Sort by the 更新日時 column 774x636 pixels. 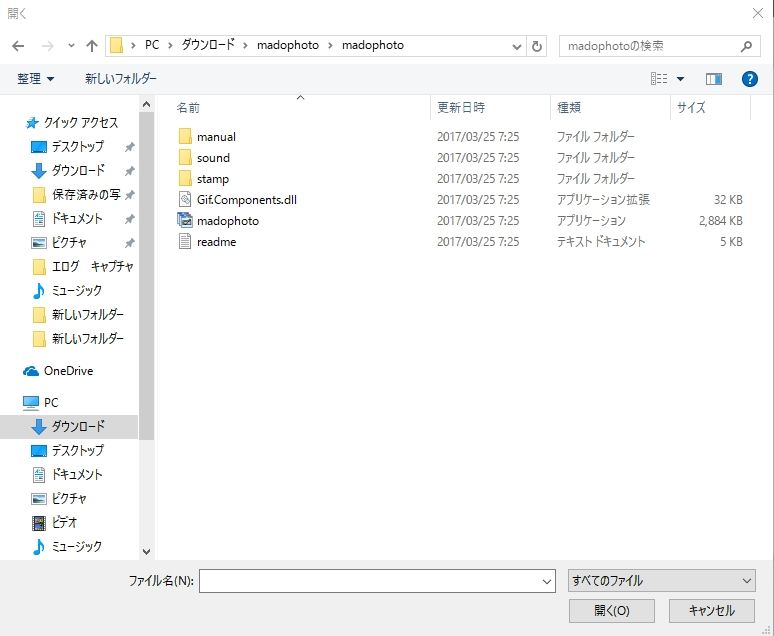(x=461, y=108)
